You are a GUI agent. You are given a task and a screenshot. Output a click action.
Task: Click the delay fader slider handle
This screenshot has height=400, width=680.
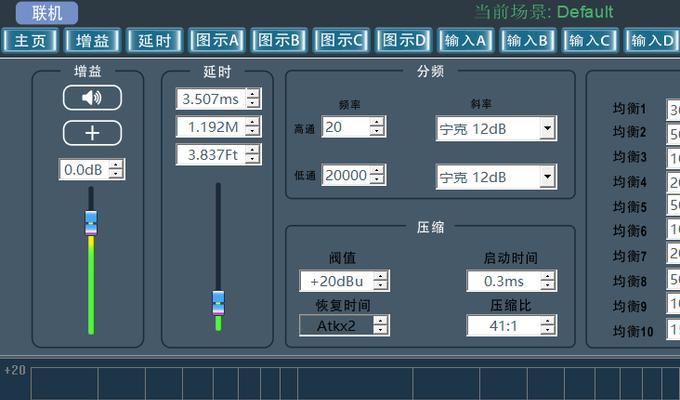click(x=218, y=301)
